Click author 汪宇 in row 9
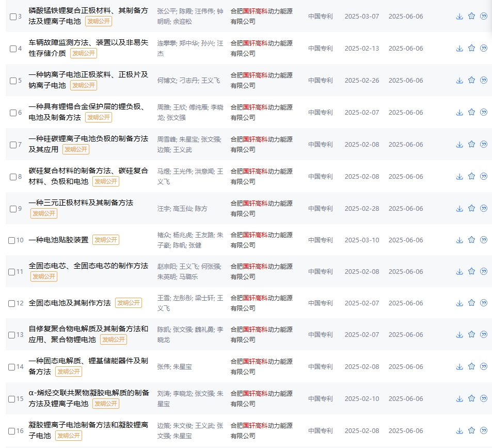 pyautogui.click(x=164, y=208)
